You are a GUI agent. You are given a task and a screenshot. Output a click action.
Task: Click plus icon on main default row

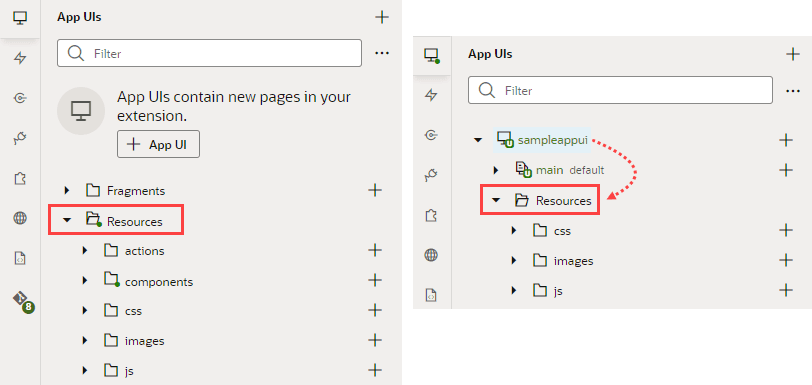coord(786,170)
